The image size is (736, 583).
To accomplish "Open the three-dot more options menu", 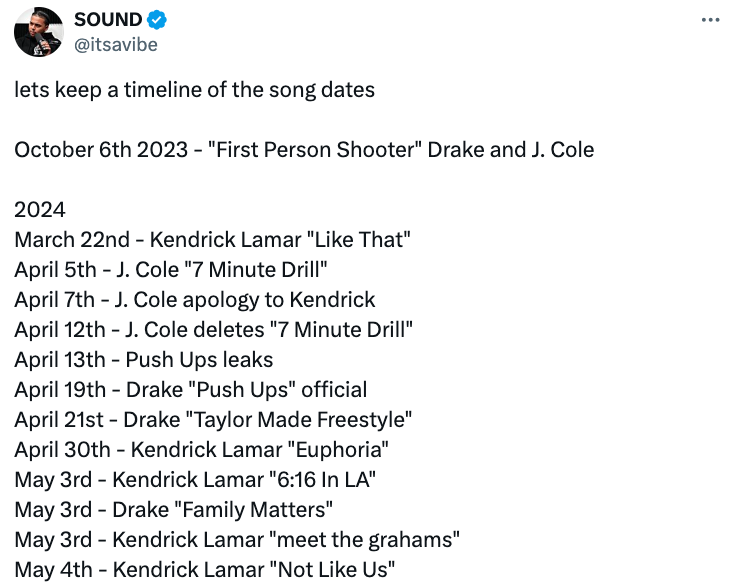I will 710,20.
